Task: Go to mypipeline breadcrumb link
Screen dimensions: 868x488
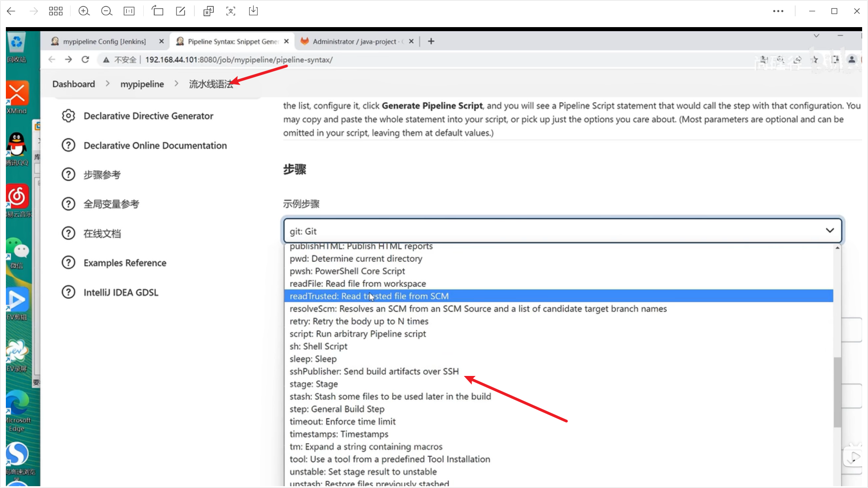Action: 142,84
